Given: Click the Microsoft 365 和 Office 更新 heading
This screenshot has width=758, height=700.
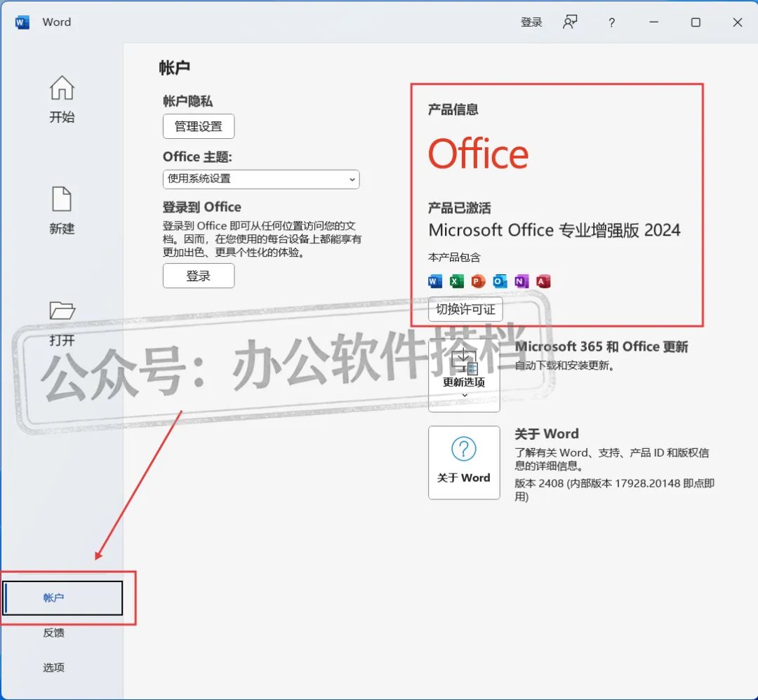Looking at the screenshot, I should click(x=601, y=347).
